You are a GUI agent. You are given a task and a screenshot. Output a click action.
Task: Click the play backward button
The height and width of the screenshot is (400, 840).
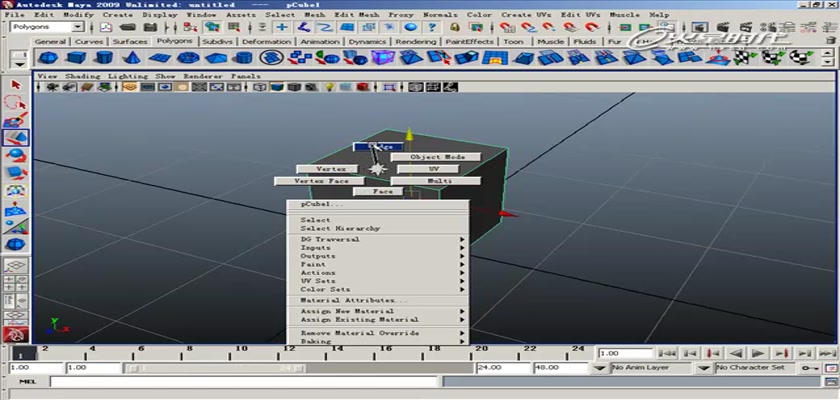tap(737, 353)
